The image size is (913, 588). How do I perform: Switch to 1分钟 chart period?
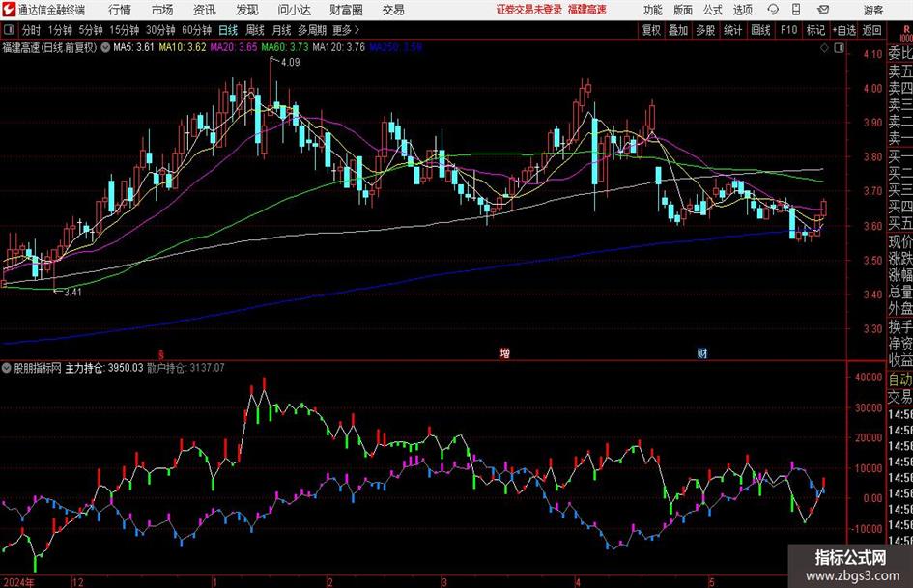tap(60, 30)
